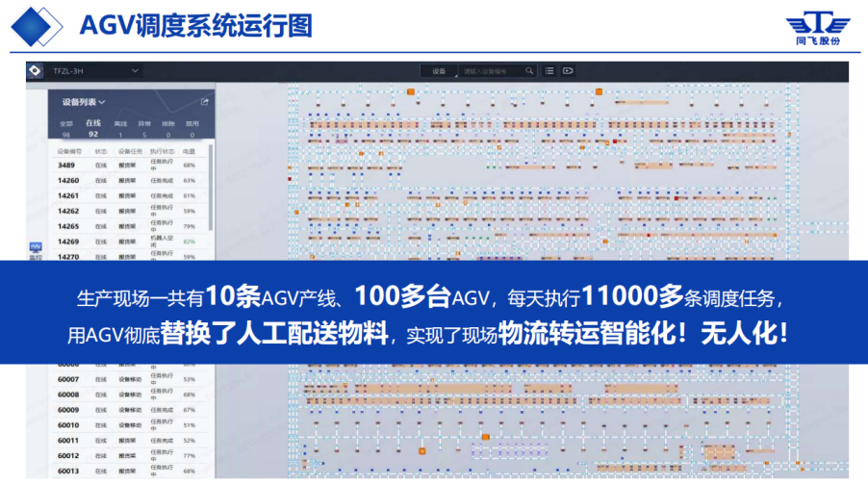This screenshot has height=484, width=868.
Task: Select the 离线 1 filter tab
Action: [x=120, y=129]
